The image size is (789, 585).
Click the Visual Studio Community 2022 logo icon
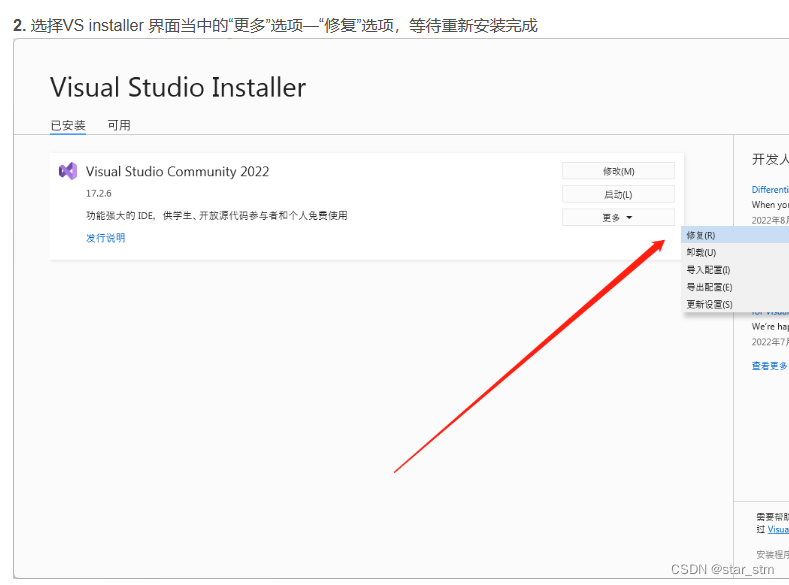coord(68,171)
